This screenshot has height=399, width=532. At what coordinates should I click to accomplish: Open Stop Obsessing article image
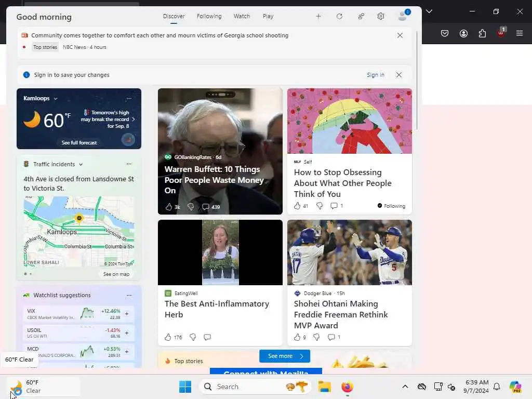(x=350, y=121)
